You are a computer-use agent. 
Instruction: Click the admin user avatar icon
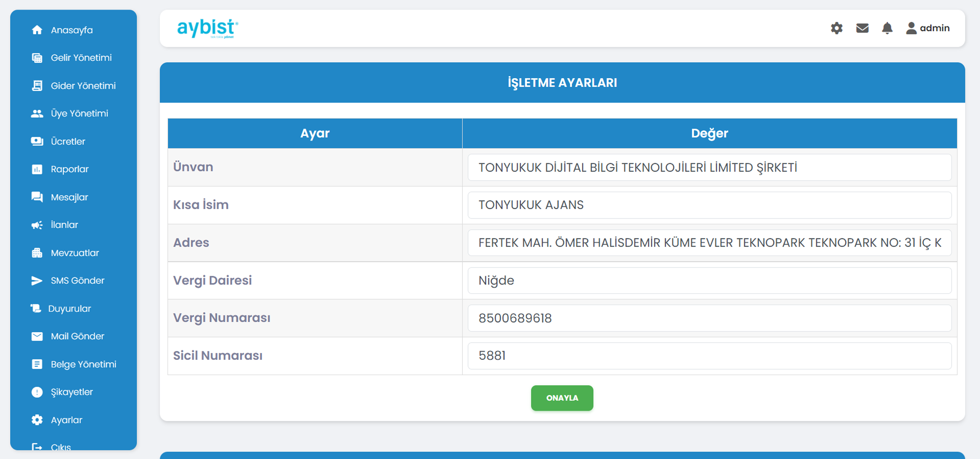tap(911, 28)
